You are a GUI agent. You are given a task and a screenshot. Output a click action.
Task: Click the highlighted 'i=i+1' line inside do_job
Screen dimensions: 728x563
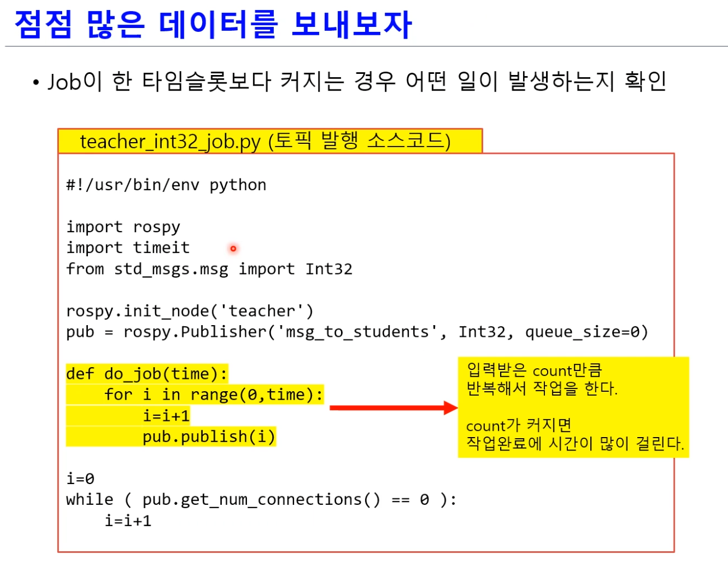pos(166,416)
